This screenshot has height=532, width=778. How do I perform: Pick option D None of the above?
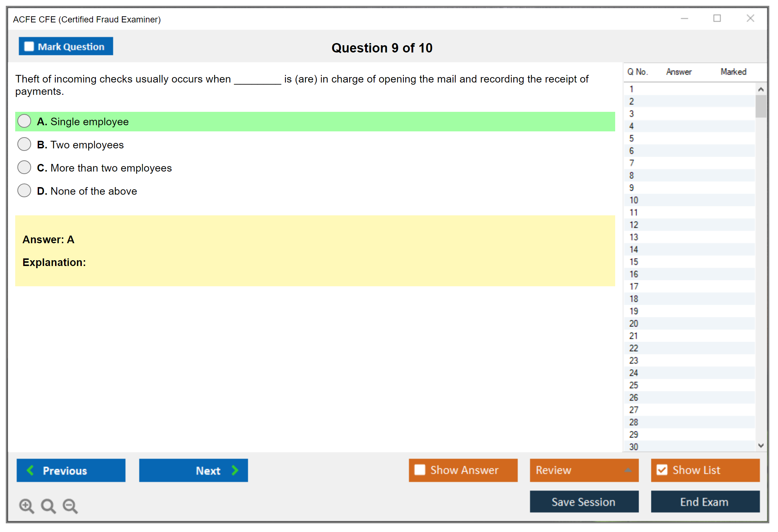point(24,191)
